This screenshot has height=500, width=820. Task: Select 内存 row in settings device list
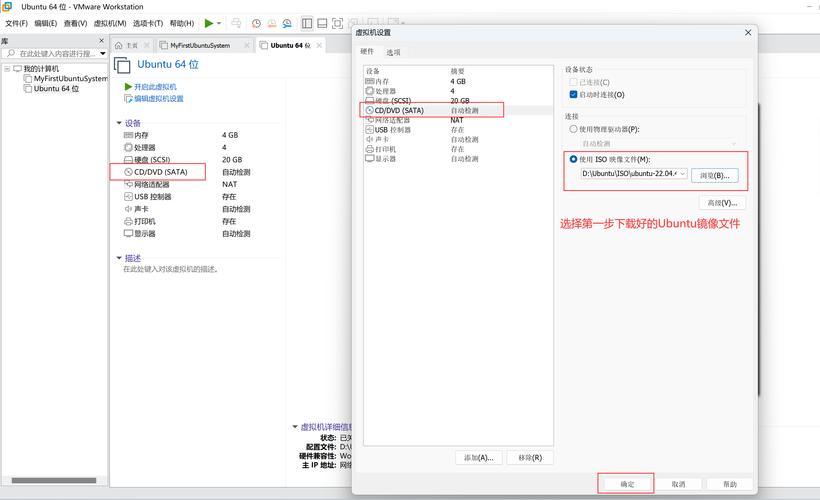458,81
